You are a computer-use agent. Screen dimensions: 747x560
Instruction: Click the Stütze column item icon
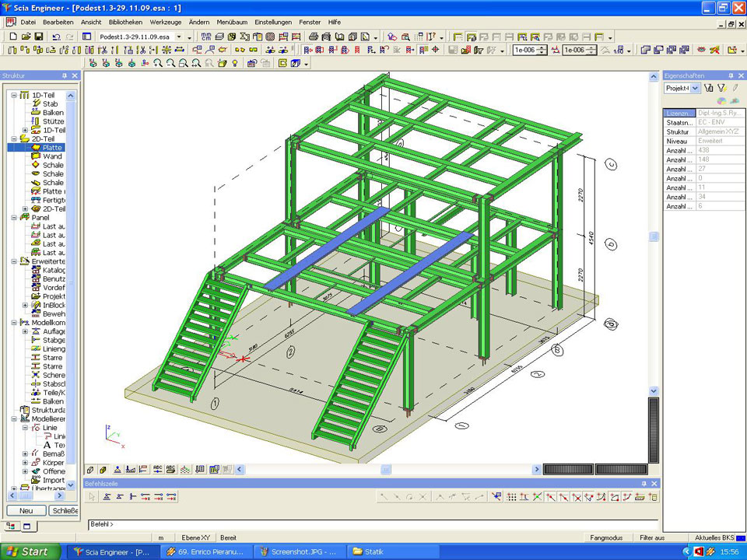[37, 121]
